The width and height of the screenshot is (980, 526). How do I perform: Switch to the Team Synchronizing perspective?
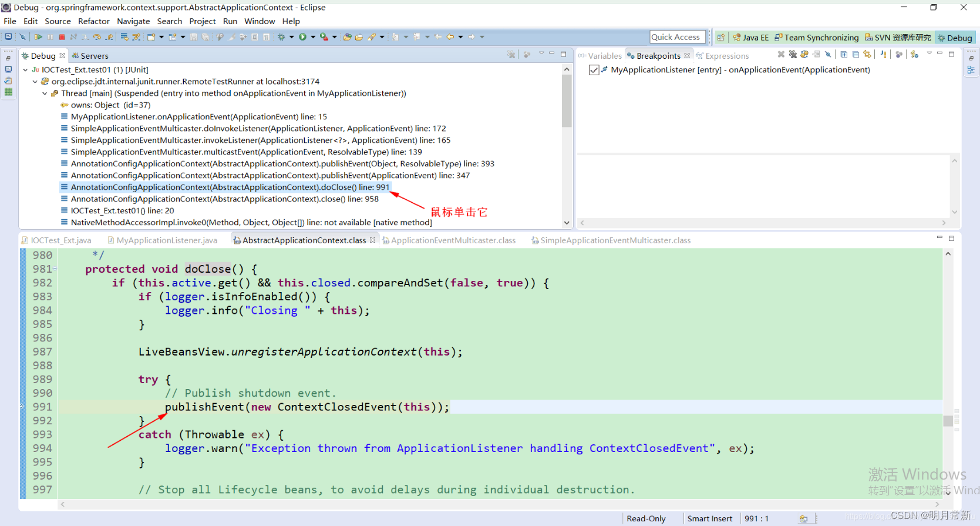816,38
